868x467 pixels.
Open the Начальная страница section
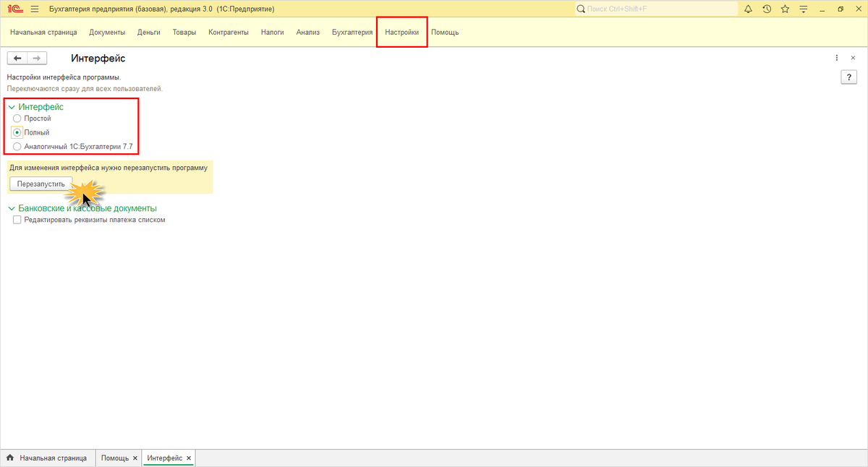tap(43, 33)
